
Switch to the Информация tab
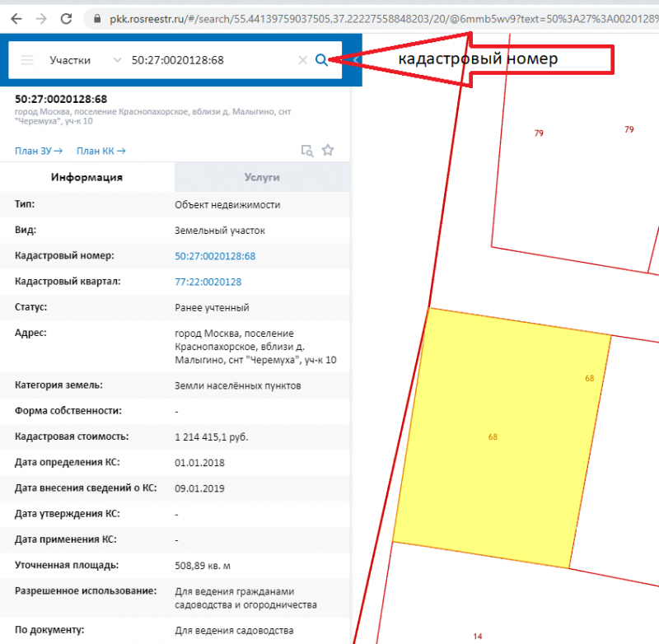(86, 177)
